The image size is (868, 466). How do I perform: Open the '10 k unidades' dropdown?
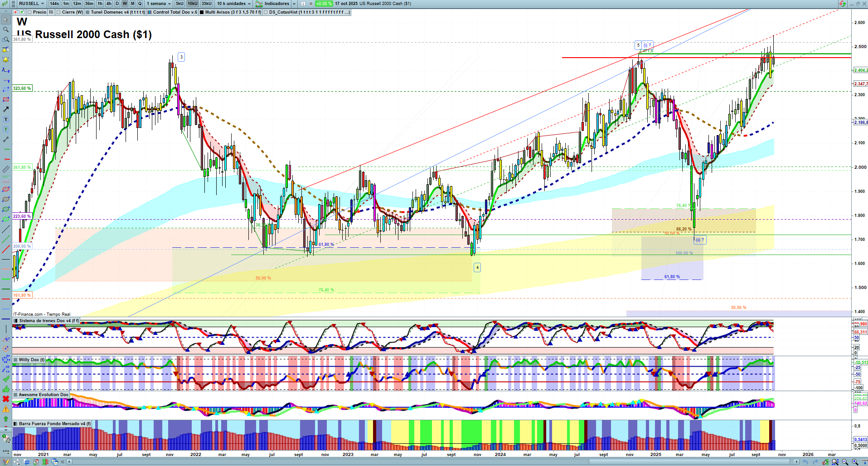pyautogui.click(x=233, y=4)
